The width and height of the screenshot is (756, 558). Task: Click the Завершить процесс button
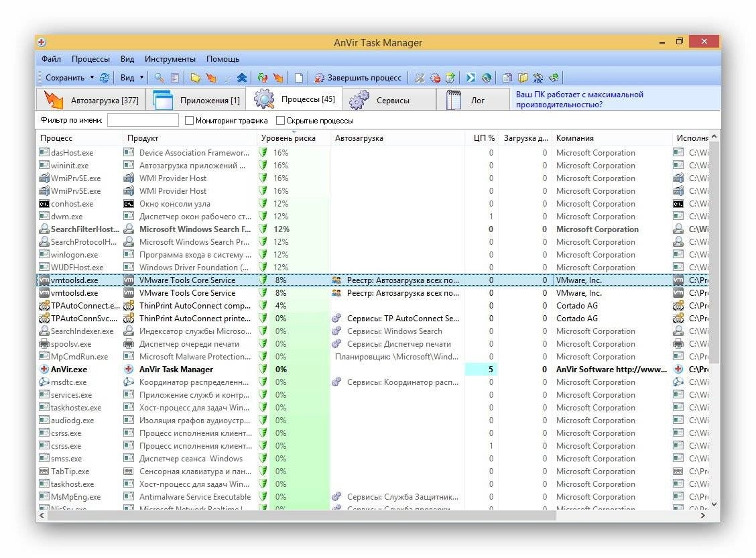[358, 78]
